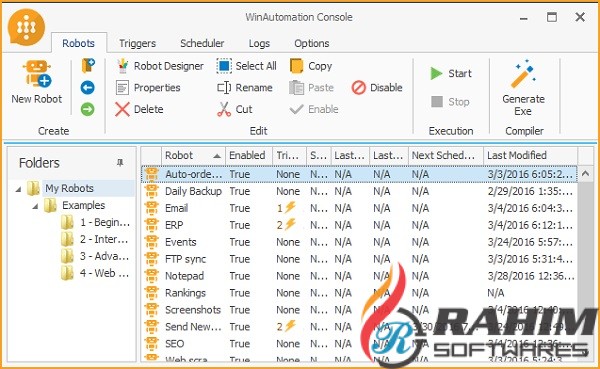Select the Send New... robot name
The image size is (600, 369).
pos(193,327)
